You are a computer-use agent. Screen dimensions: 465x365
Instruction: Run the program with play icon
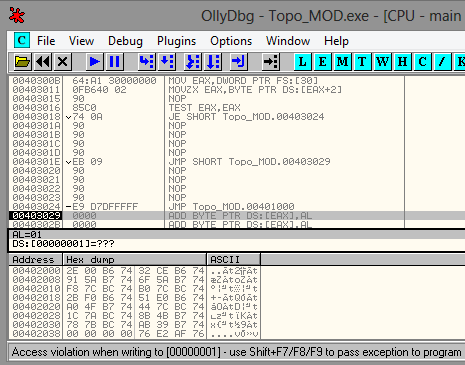coord(94,62)
